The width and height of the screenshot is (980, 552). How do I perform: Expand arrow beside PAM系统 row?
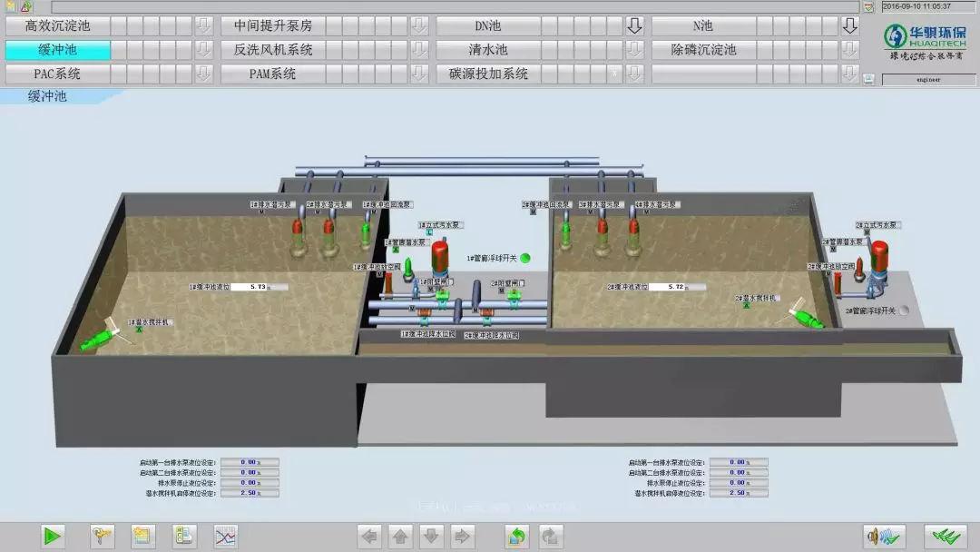point(418,74)
